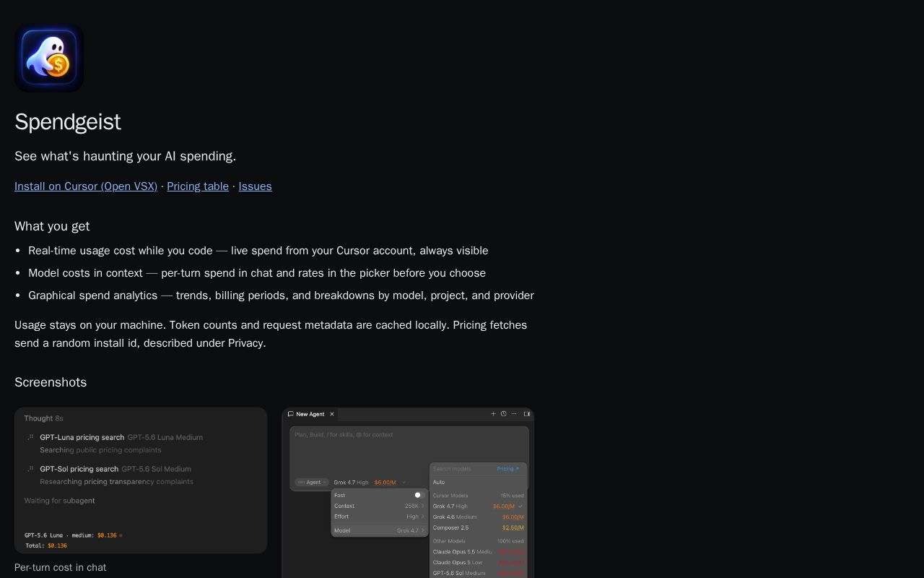Expand the Effort row in the settings popup

pos(380,517)
